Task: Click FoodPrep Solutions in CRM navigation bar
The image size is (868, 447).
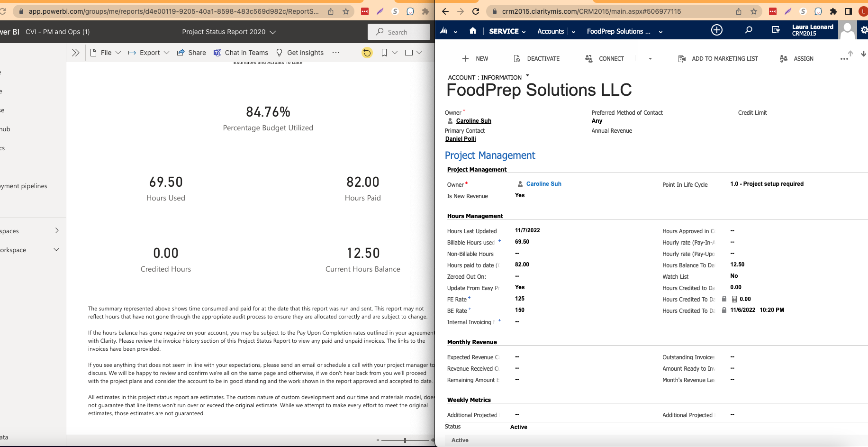Action: (x=619, y=31)
